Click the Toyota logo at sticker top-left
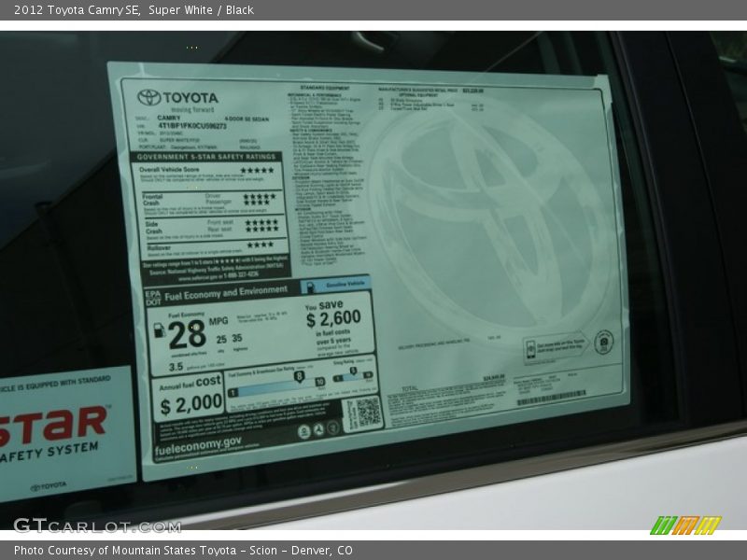Image resolution: width=747 pixels, height=560 pixels. tap(149, 97)
